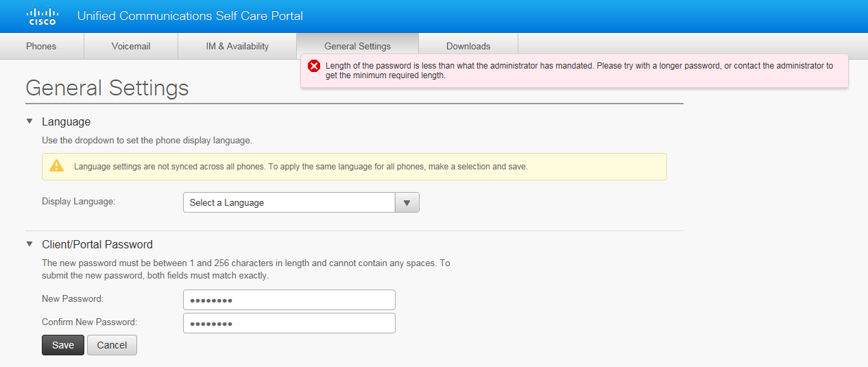Screen dimensions: 868x367
Task: Go to the Downloads tab
Action: (x=468, y=47)
